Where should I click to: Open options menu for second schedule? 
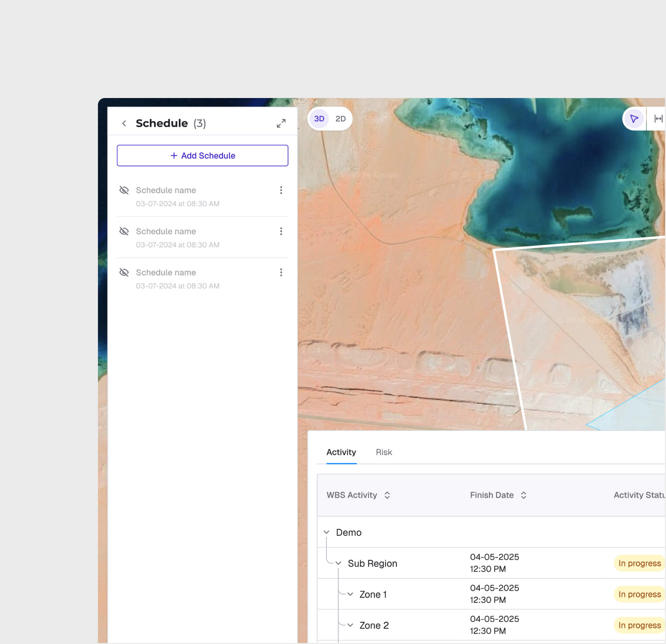pos(281,231)
